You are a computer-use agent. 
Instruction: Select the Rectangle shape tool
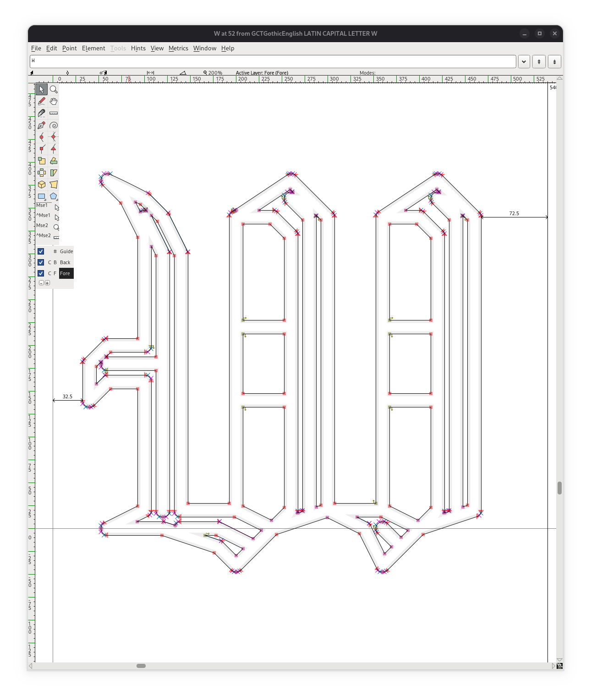[x=42, y=196]
